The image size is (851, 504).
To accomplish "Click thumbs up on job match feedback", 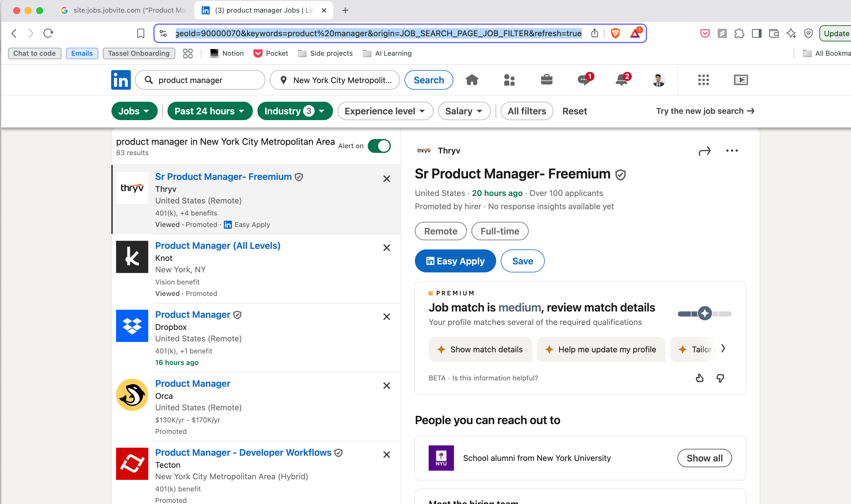I will (x=699, y=378).
